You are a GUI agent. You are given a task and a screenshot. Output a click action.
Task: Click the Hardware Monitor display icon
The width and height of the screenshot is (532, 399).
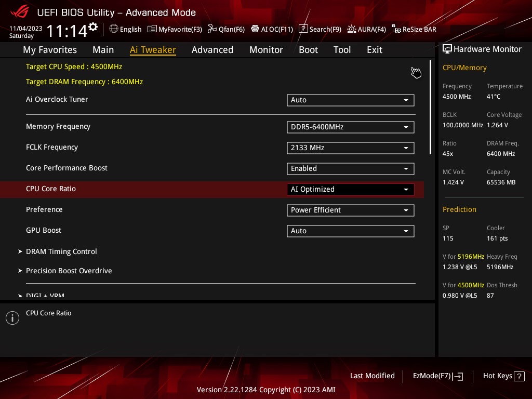click(x=447, y=49)
